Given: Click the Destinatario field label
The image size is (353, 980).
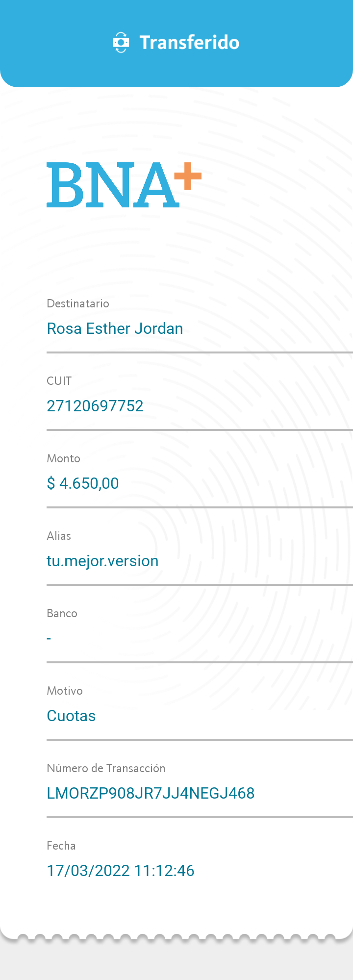Looking at the screenshot, I should pyautogui.click(x=78, y=303).
